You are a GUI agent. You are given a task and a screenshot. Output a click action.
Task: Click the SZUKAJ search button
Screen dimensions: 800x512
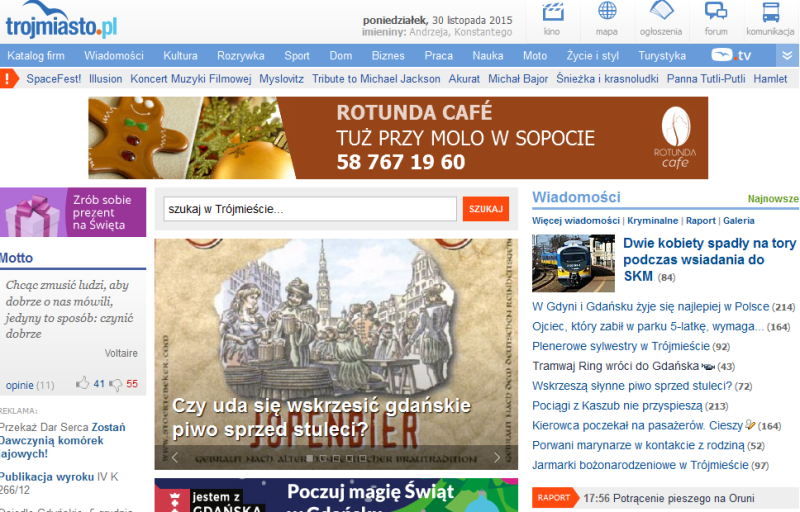click(486, 209)
